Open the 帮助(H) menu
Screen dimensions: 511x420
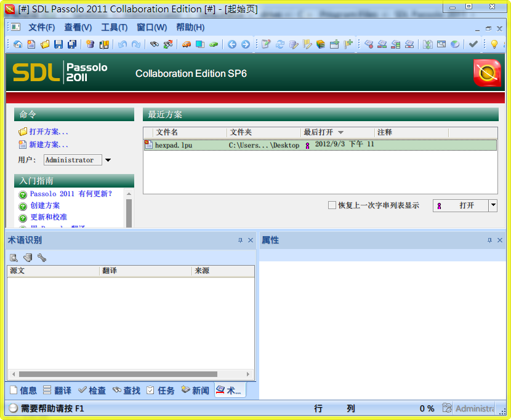[x=190, y=27]
